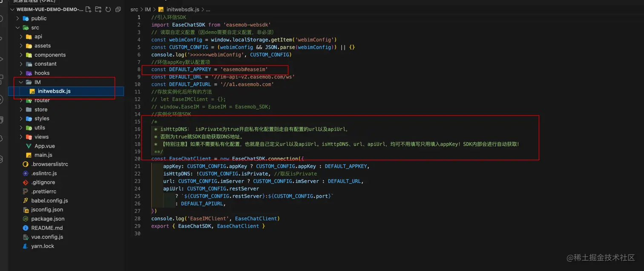644x271 pixels.
Task: Open the babel.config.js file
Action: pyautogui.click(x=49, y=201)
